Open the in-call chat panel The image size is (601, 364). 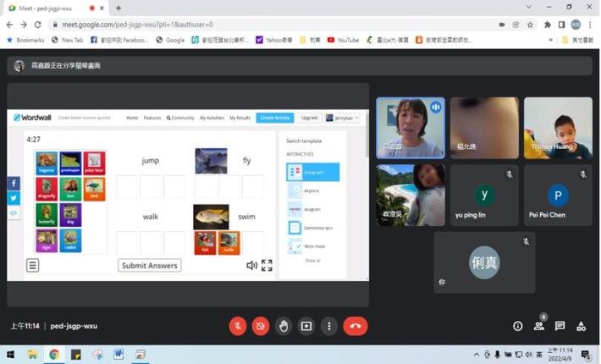click(560, 326)
